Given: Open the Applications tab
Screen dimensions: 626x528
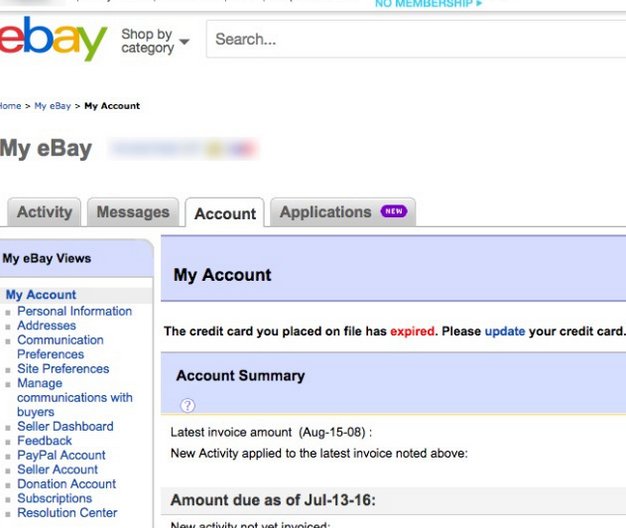Looking at the screenshot, I should point(343,212).
